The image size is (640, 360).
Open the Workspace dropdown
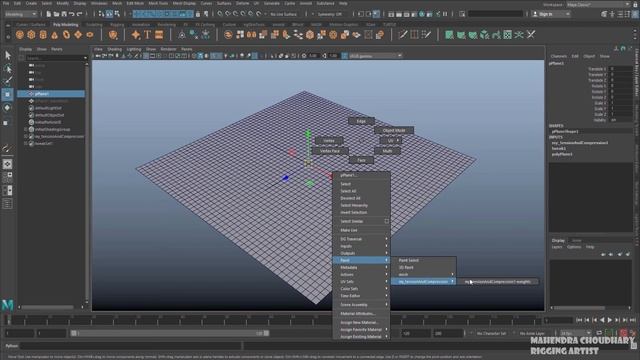pos(598,4)
